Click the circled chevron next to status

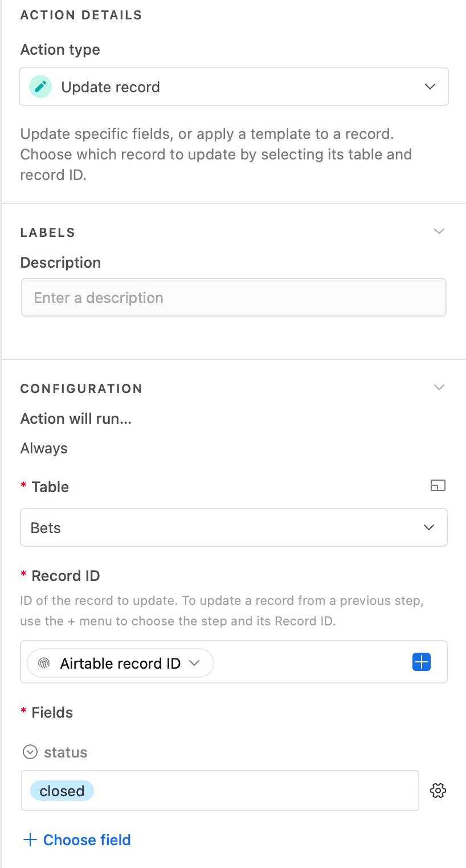tap(30, 752)
